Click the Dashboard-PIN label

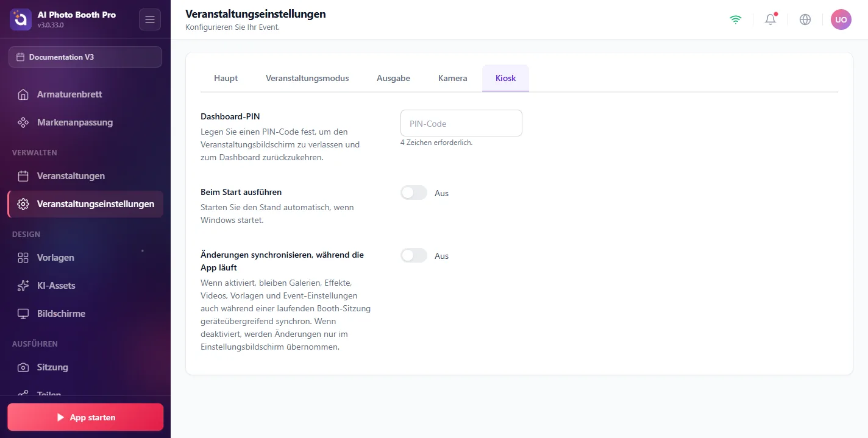point(230,116)
